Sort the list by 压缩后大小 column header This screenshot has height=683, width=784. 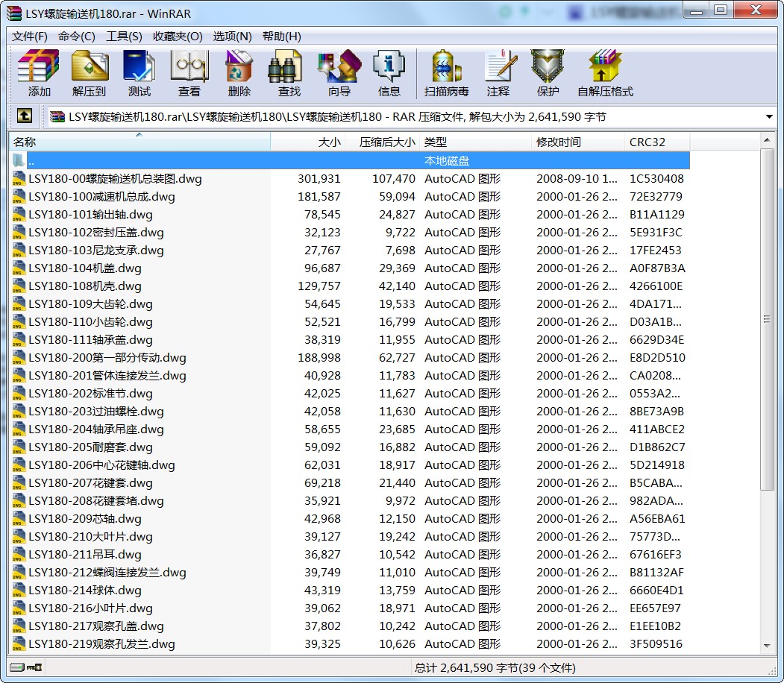[383, 142]
